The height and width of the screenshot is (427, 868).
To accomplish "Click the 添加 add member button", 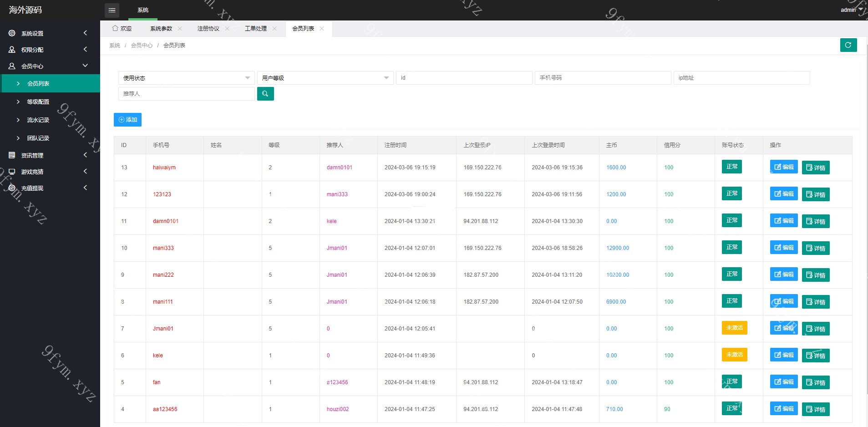I will click(127, 120).
